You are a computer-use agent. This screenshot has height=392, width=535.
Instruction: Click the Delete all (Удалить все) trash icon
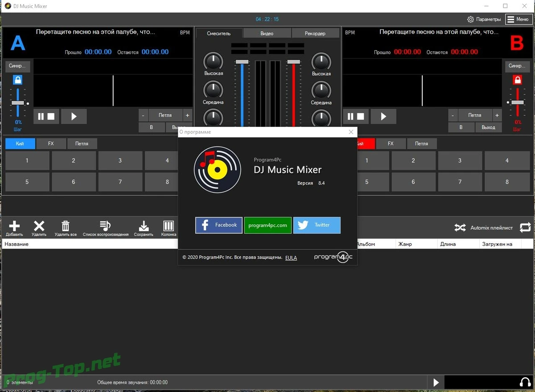tap(66, 226)
